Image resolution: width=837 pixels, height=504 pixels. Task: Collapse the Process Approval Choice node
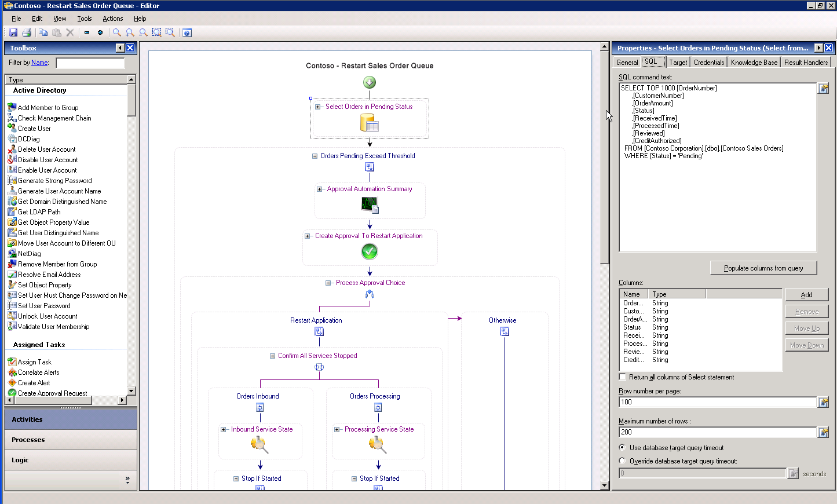coord(328,283)
